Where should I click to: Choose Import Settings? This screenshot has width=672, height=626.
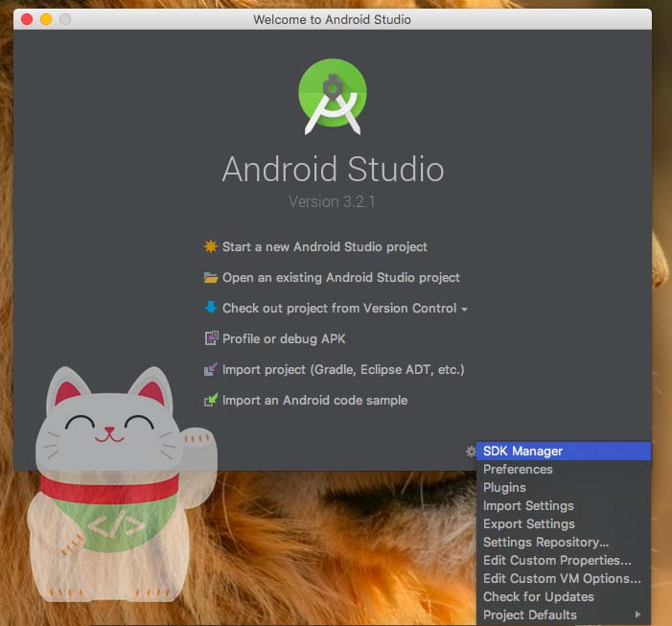coord(564,505)
